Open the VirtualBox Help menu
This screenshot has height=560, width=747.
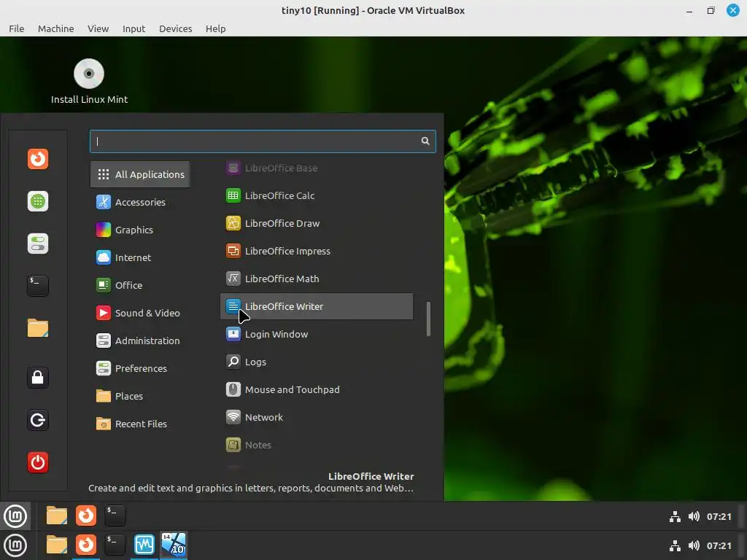point(215,28)
